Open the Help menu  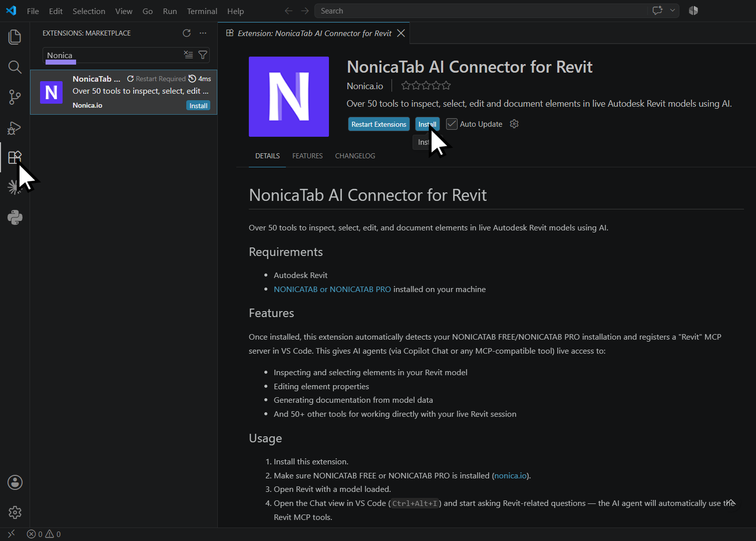pyautogui.click(x=235, y=11)
